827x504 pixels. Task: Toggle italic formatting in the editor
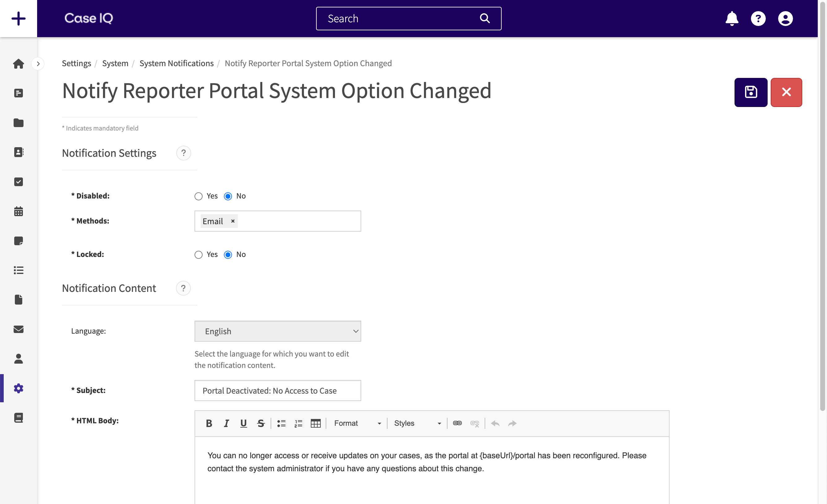click(x=226, y=424)
